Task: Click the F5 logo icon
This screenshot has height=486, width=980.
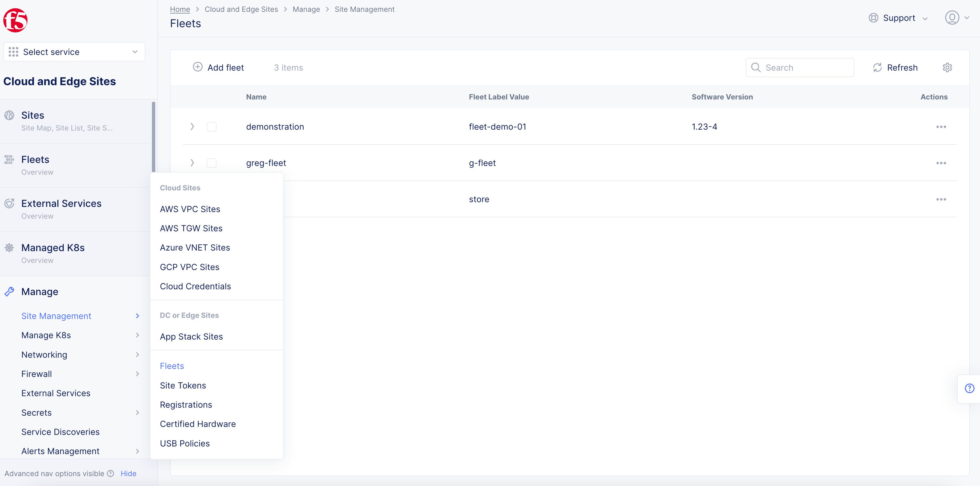Action: pyautogui.click(x=15, y=21)
